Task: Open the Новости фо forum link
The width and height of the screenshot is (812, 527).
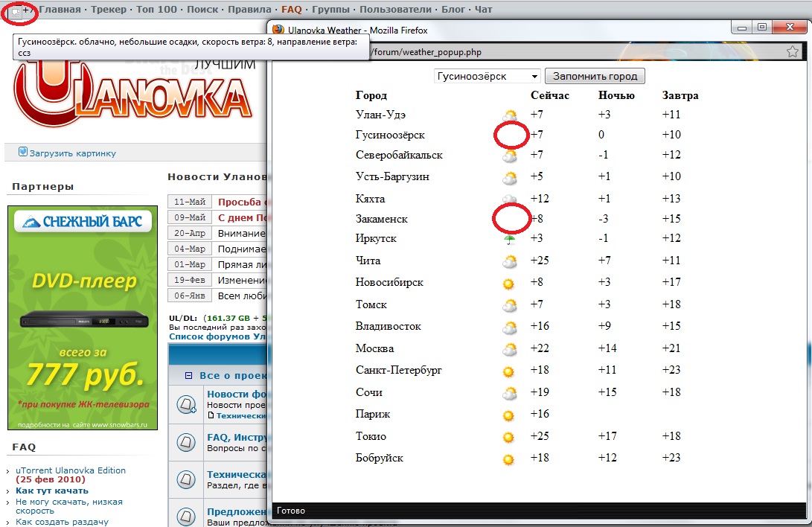Action: (x=236, y=394)
